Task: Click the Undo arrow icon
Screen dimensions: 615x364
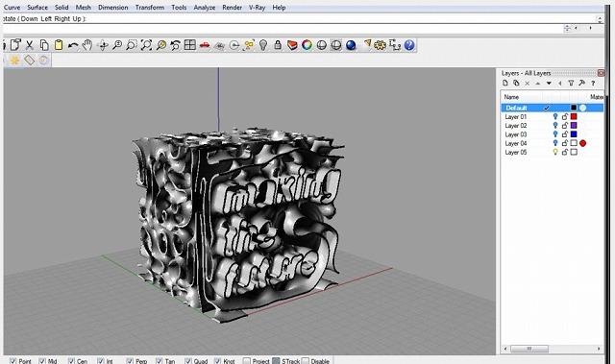Action: point(73,45)
